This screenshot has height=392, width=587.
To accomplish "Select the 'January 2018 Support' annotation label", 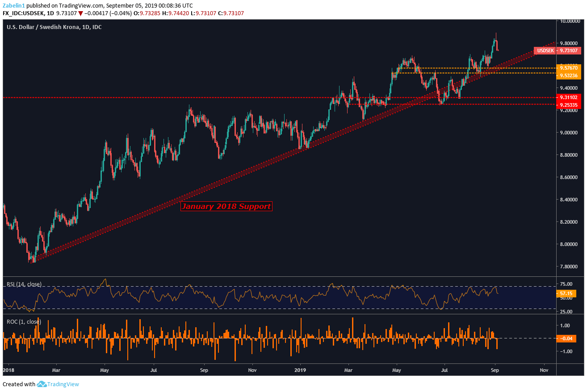I will 226,207.
